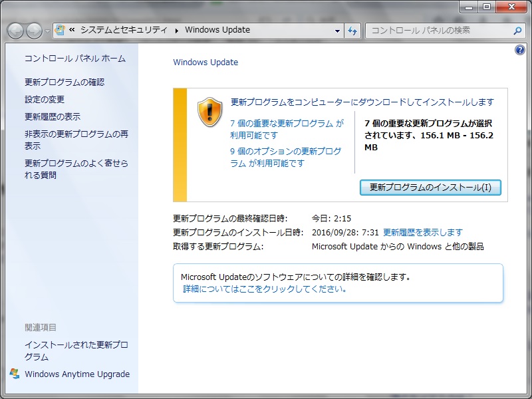532x399 pixels.
Task: Click the magnifier search icon
Action: [x=518, y=31]
